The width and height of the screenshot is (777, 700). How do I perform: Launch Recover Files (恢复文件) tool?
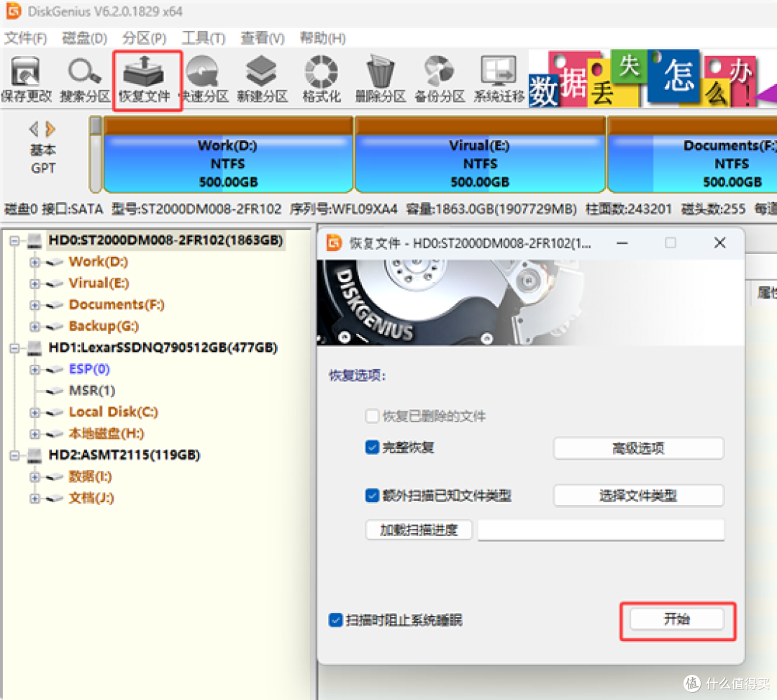[144, 79]
